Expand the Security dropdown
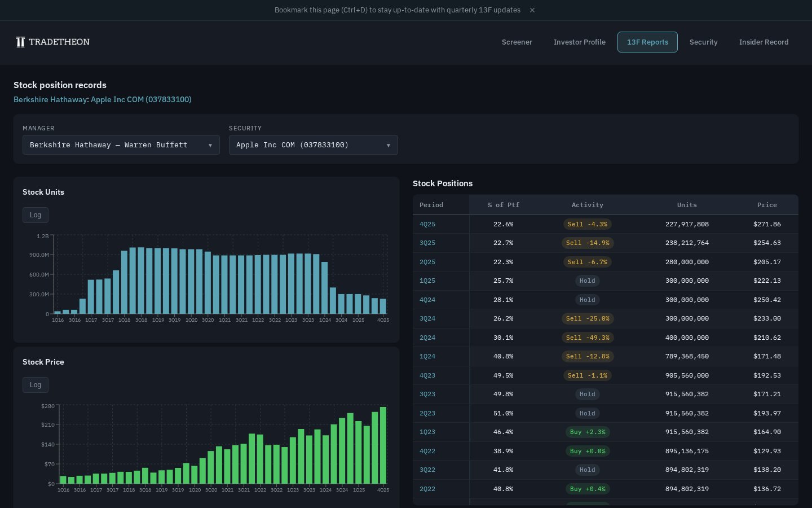The width and height of the screenshot is (812, 508). 313,145
